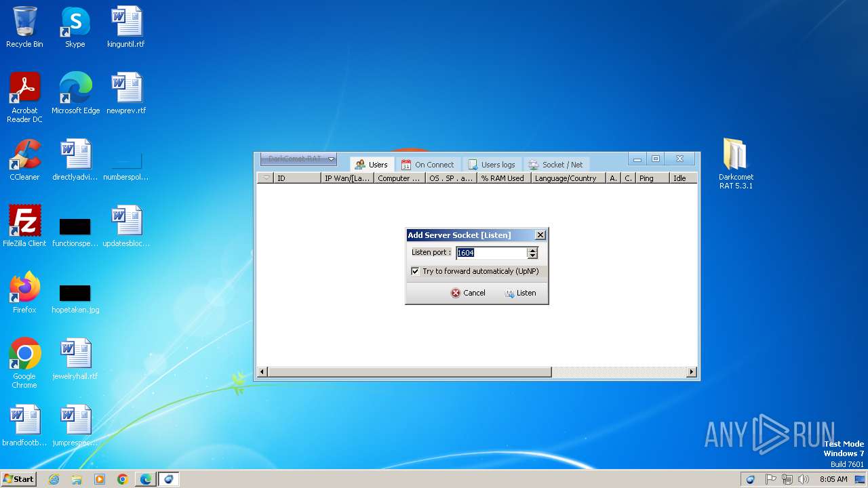
Task: Select the FileZilla Client shortcut
Action: click(24, 226)
